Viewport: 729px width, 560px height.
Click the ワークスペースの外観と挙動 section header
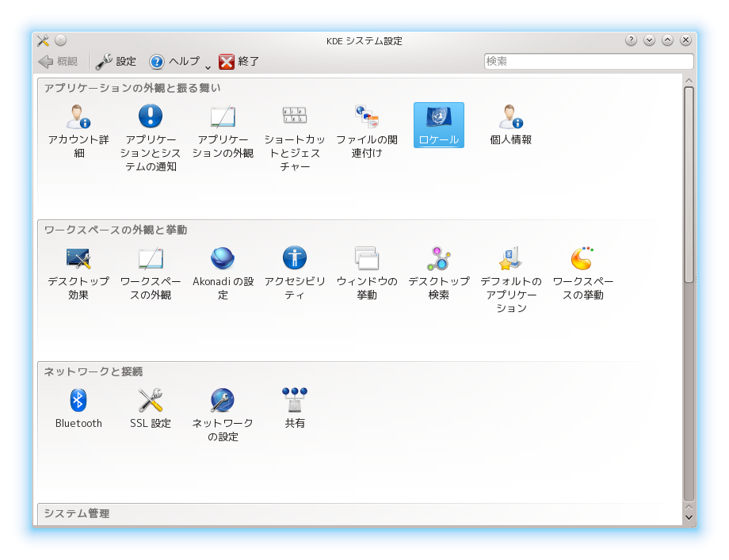pos(116,230)
